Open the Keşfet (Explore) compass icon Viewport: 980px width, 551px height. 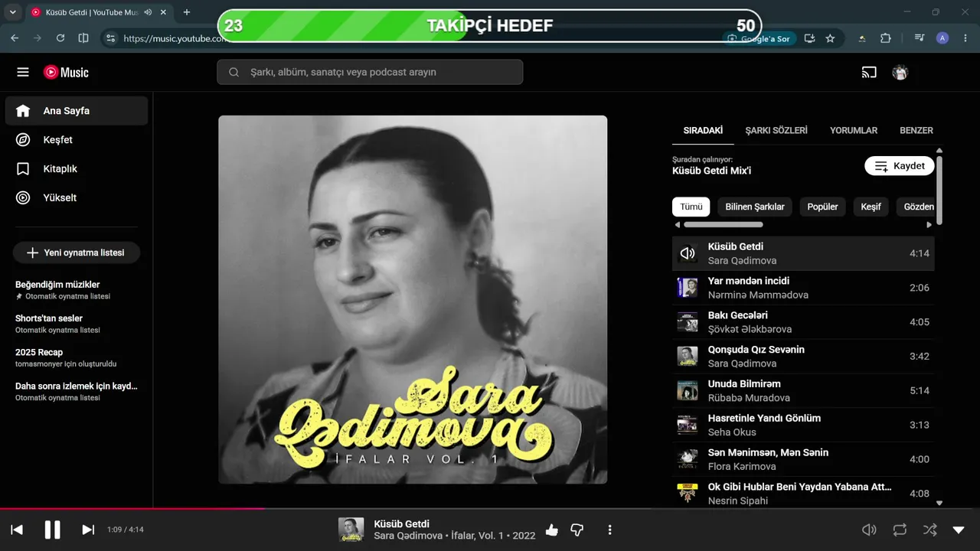(x=23, y=139)
